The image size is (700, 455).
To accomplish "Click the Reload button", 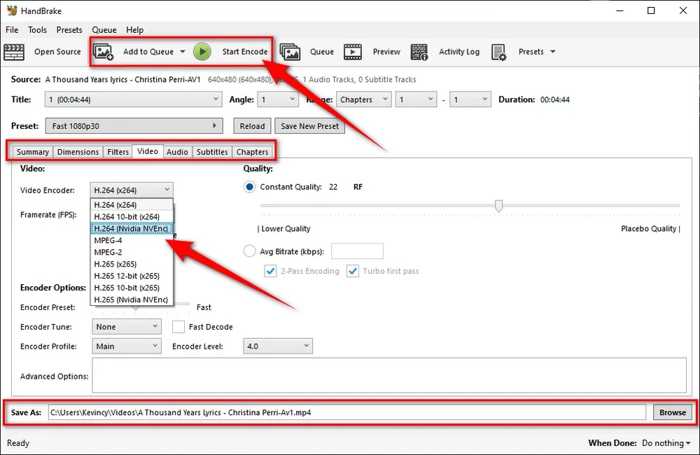I will (x=252, y=126).
